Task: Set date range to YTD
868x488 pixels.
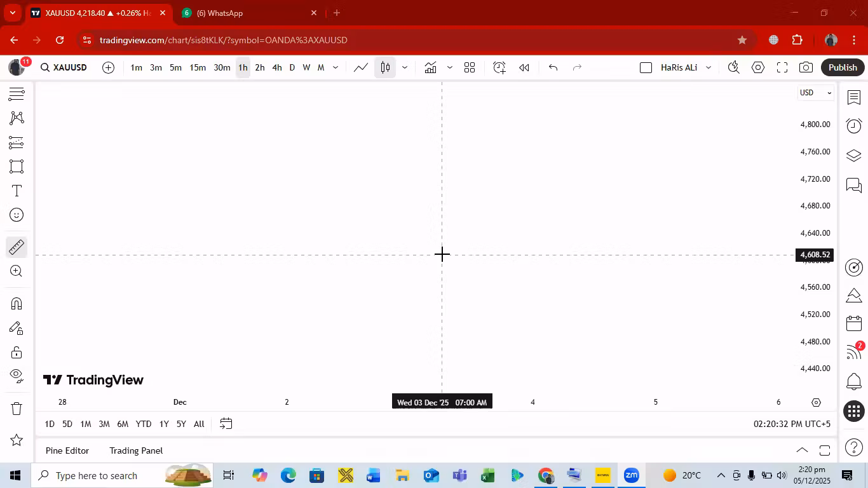Action: [144, 424]
